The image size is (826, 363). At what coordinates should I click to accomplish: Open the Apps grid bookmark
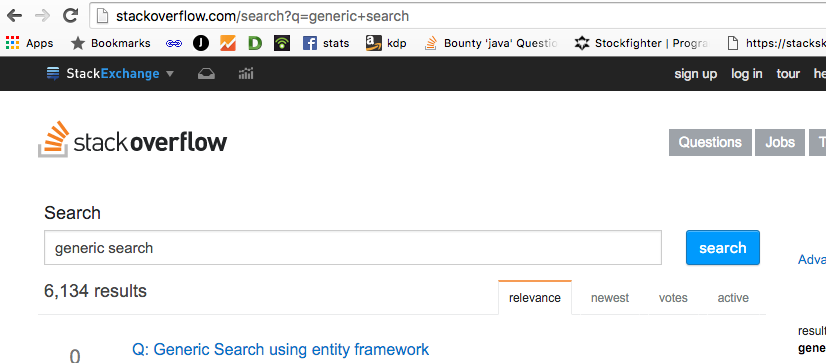[x=30, y=43]
